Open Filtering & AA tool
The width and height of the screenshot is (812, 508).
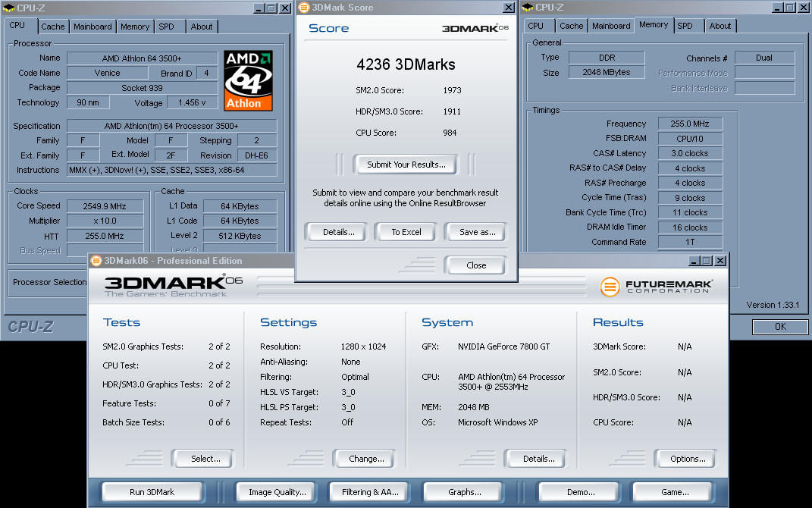pos(370,492)
